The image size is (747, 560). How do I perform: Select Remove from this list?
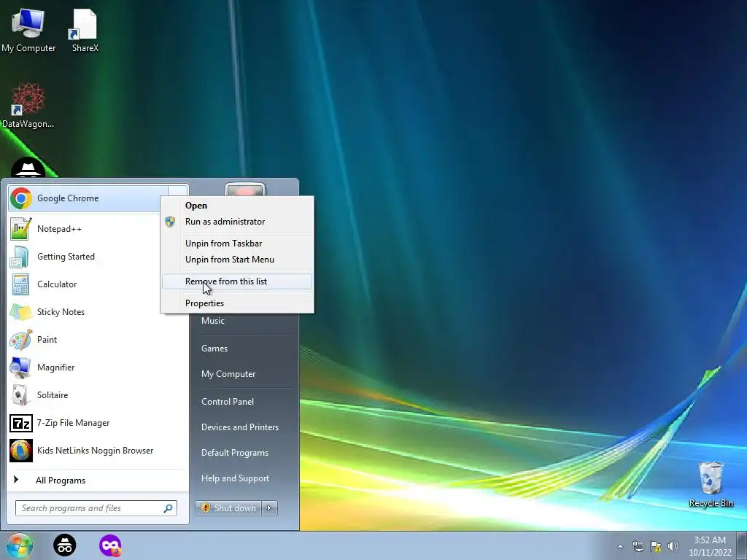click(237, 281)
